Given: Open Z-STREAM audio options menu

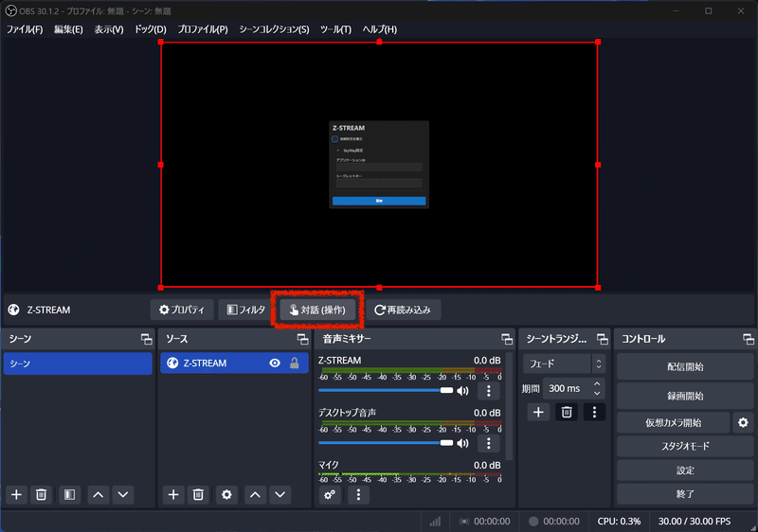Looking at the screenshot, I should tap(489, 391).
